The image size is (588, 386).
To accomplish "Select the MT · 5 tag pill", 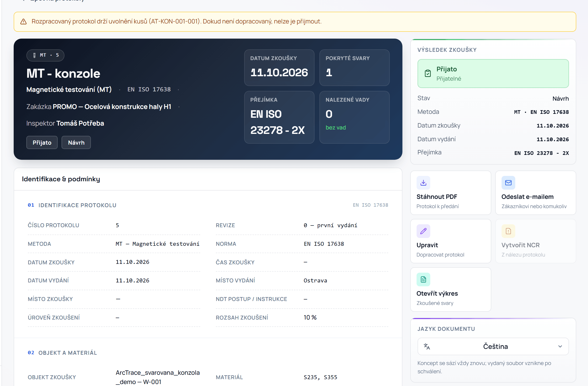I will 45,55.
